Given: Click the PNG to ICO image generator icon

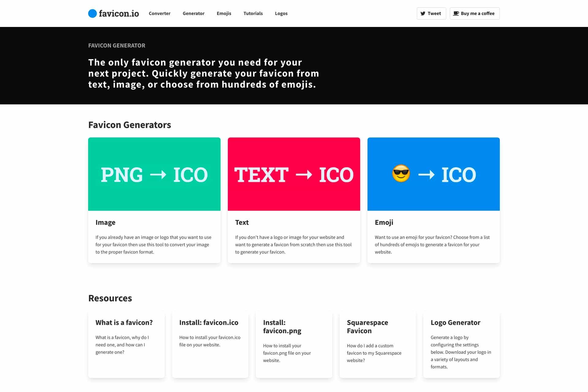Looking at the screenshot, I should coord(154,174).
